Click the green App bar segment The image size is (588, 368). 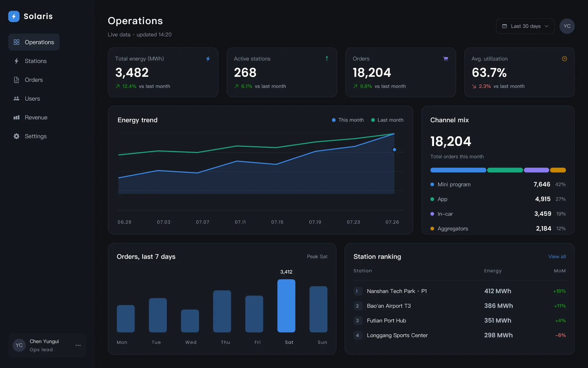(505, 170)
